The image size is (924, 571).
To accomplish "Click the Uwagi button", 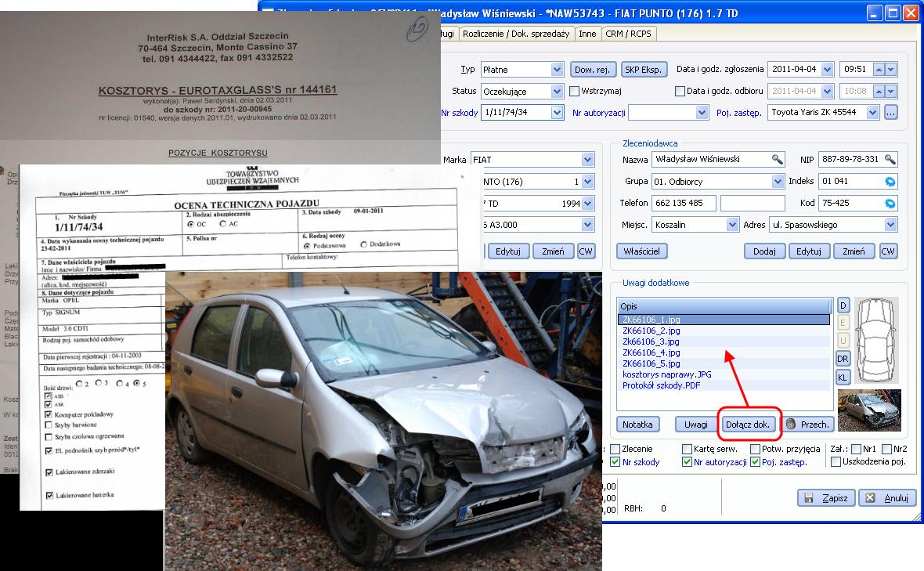I will tap(695, 425).
